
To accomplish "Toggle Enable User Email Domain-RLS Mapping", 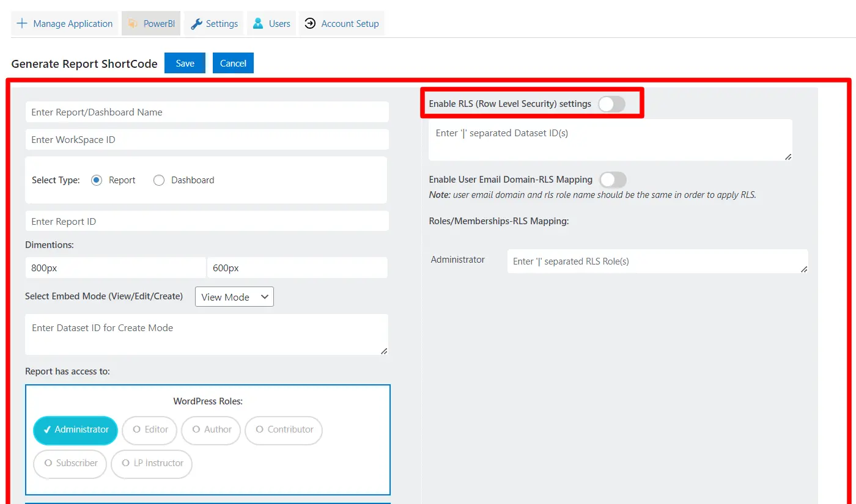I will coord(613,179).
